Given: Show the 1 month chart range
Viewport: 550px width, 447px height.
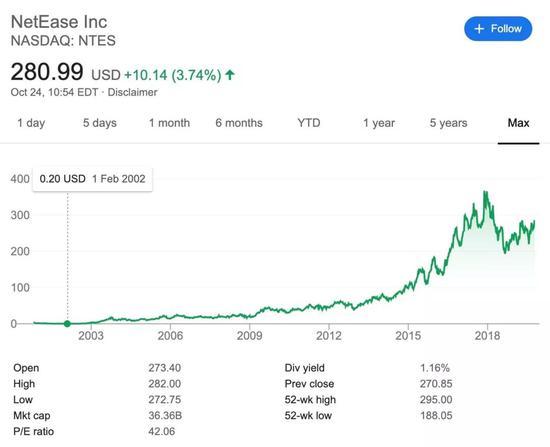Looking at the screenshot, I should coord(169,123).
